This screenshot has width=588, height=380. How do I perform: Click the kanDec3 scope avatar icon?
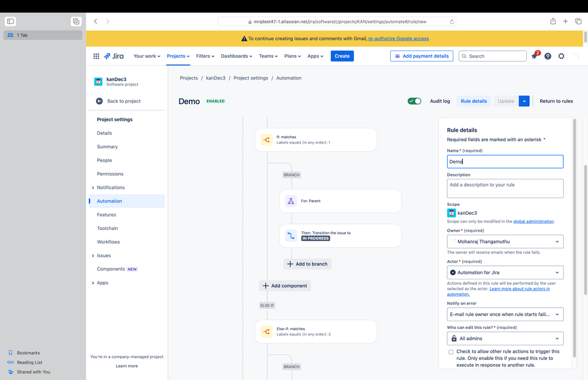coord(451,213)
